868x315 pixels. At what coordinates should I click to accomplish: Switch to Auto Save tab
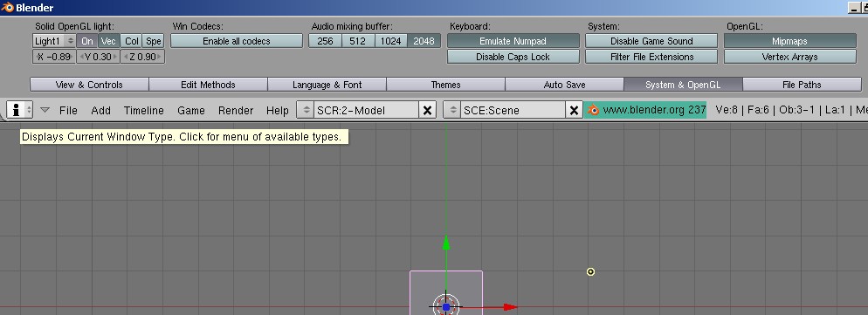(565, 85)
